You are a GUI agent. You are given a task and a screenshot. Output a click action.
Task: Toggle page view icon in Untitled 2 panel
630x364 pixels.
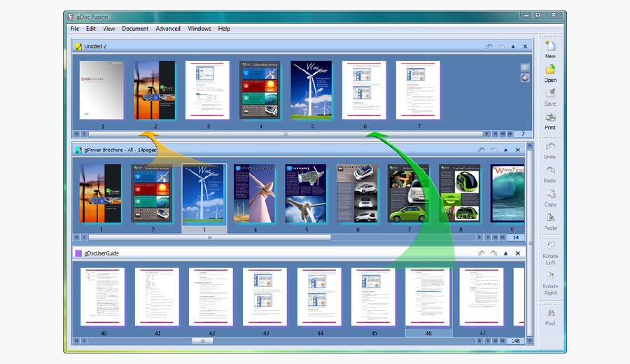(x=525, y=67)
